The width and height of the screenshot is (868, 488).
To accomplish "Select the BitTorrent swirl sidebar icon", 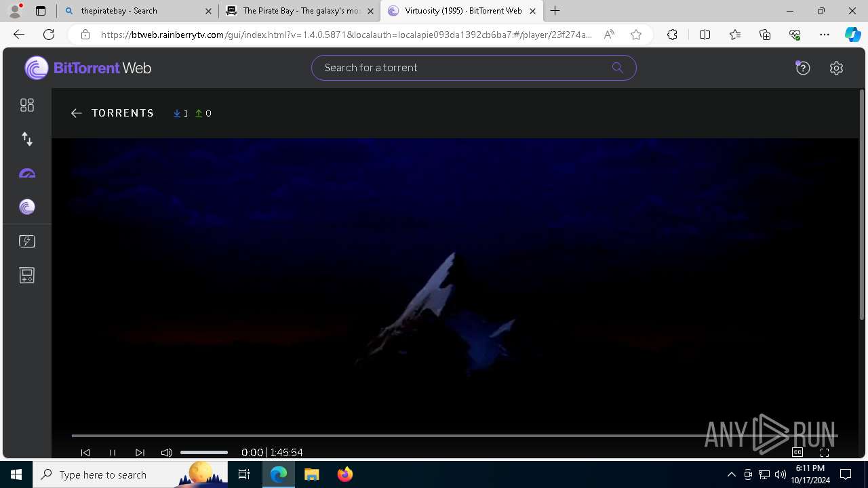I will point(27,207).
